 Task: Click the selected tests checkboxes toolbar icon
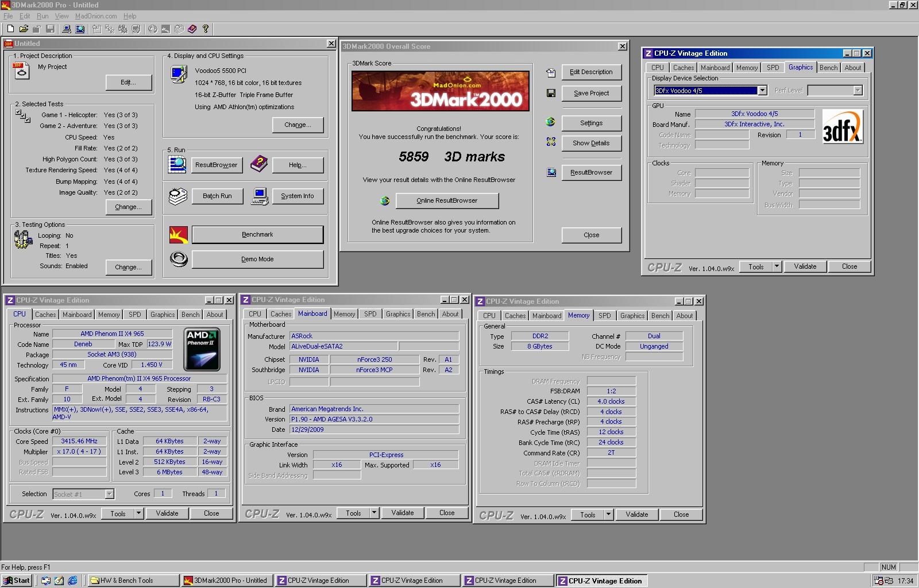pos(110,29)
